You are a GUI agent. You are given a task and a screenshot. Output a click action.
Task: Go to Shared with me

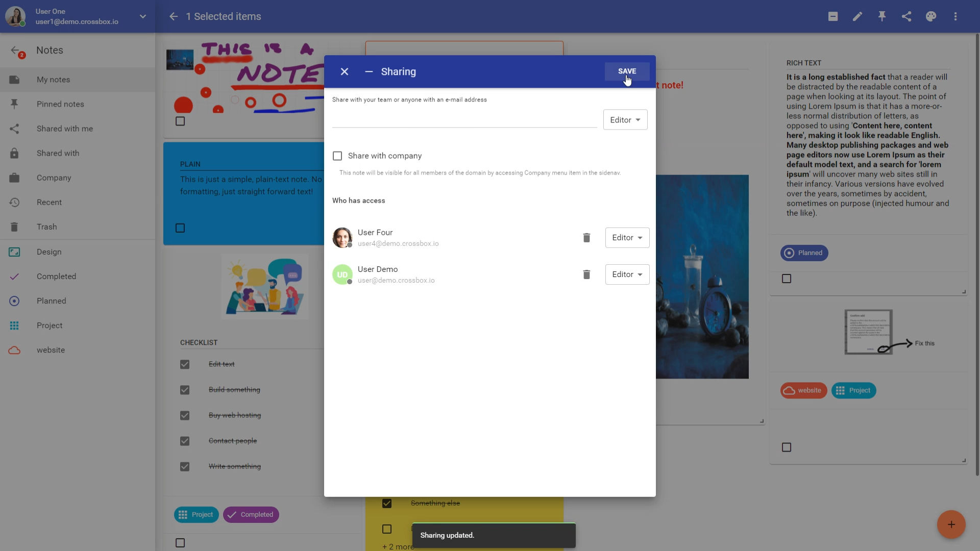78,129
